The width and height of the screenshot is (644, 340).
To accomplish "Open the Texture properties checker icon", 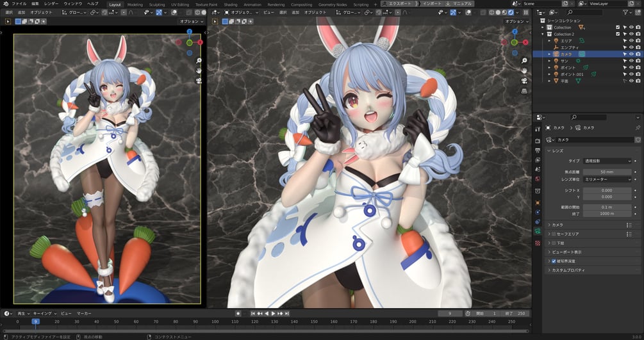I will coord(538,243).
